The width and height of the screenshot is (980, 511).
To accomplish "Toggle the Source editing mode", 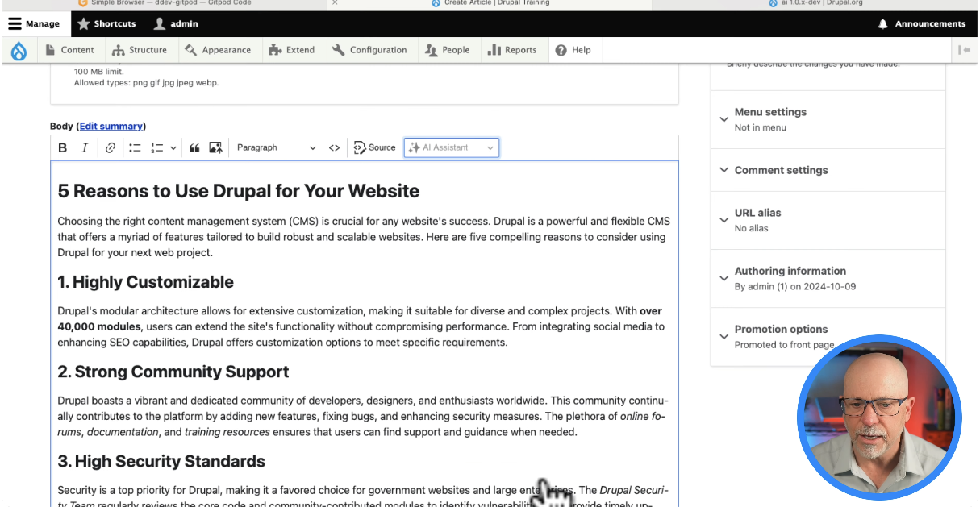I will (374, 147).
